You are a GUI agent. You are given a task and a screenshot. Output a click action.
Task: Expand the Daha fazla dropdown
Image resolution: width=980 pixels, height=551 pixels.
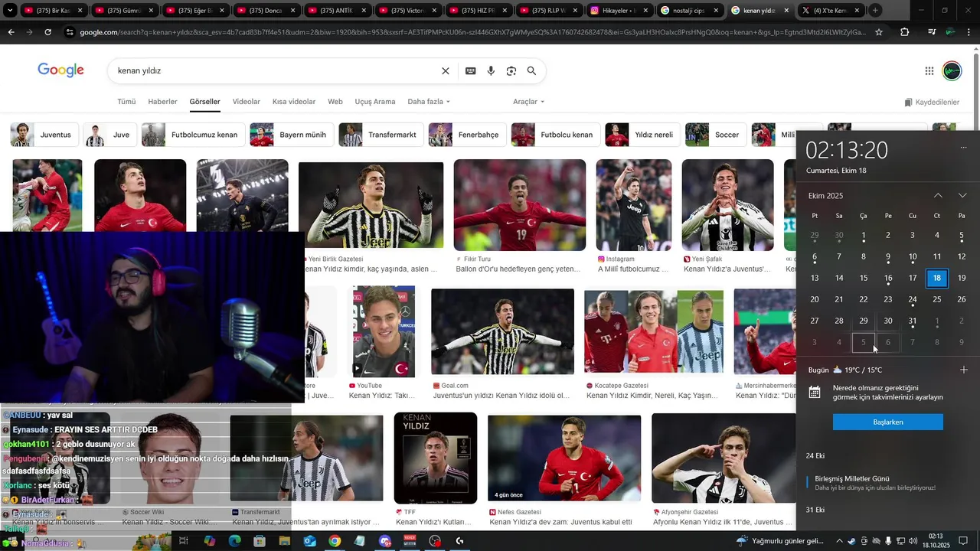tap(429, 102)
